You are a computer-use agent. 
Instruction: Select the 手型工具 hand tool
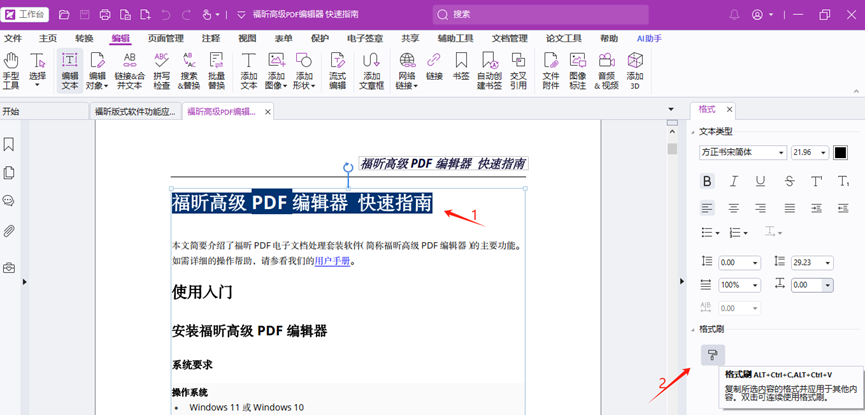point(11,71)
